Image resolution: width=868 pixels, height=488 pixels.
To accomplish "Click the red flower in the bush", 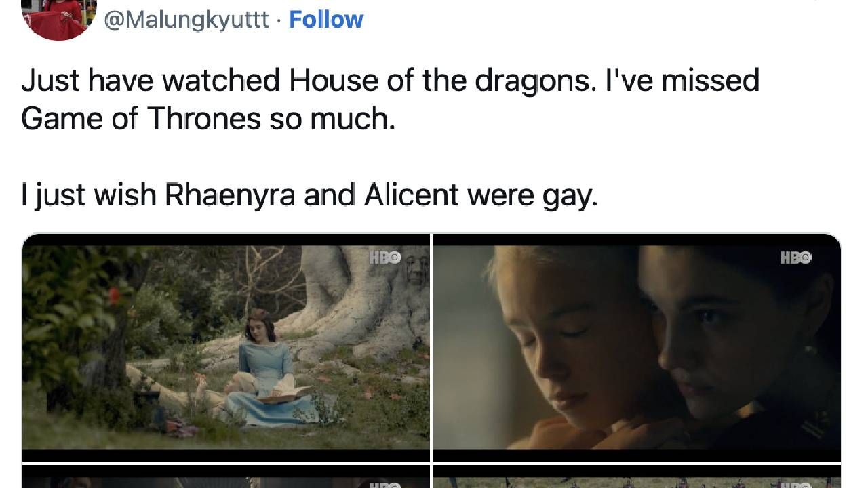I will pos(114,295).
